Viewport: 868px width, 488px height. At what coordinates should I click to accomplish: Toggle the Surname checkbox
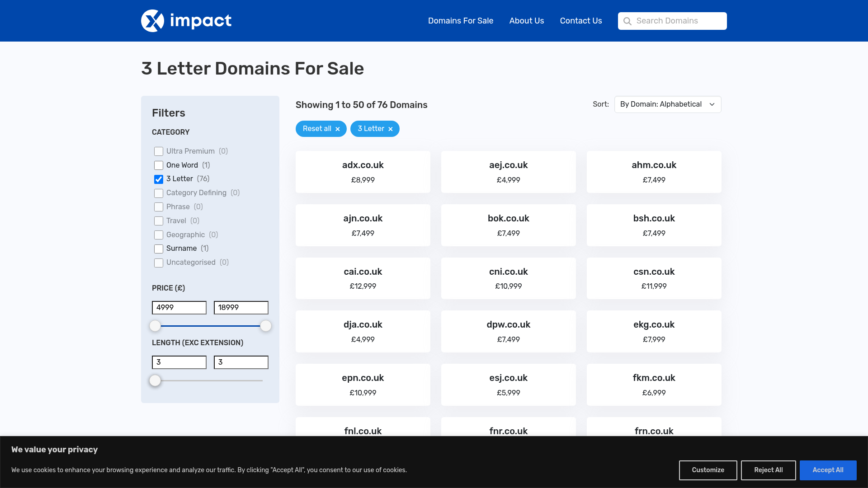[159, 249]
